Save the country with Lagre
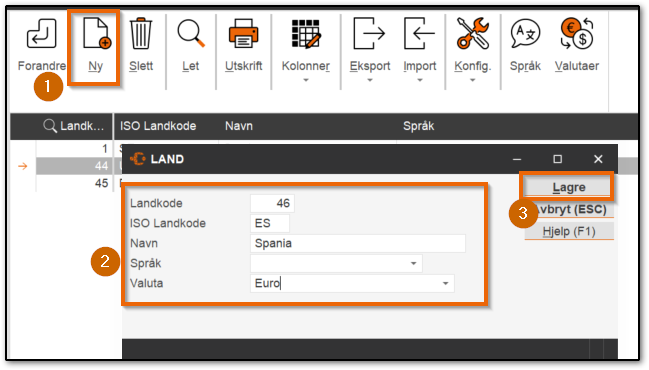 click(x=569, y=187)
